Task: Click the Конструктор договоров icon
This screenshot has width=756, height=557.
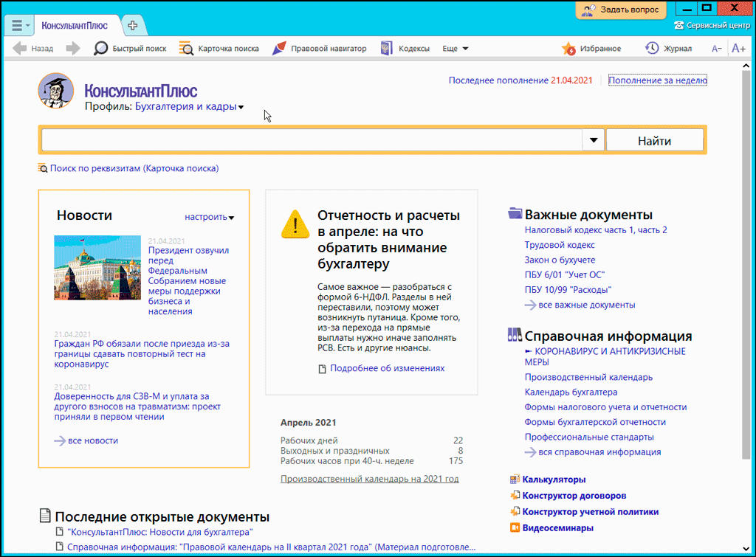Action: [515, 495]
